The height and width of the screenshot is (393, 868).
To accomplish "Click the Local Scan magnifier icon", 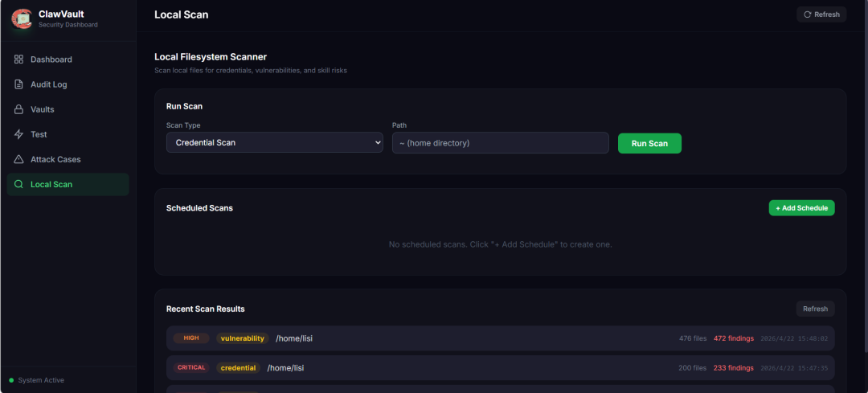I will coord(18,184).
